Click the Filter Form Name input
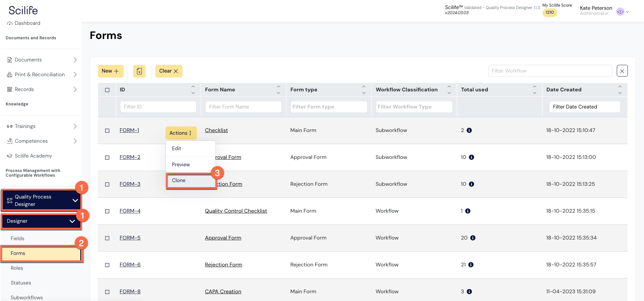Image resolution: width=644 pixels, height=301 pixels. 243,107
